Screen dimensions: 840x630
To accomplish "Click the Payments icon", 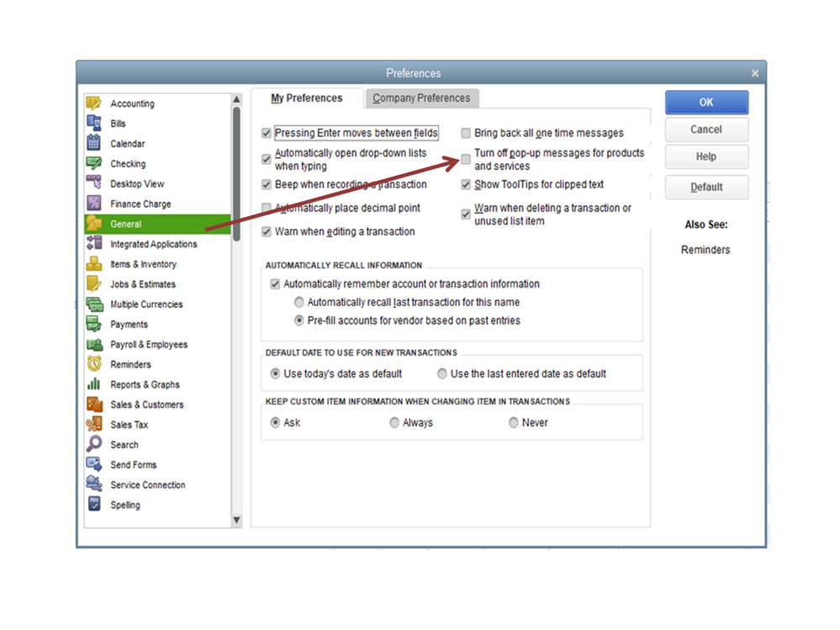I will (93, 324).
